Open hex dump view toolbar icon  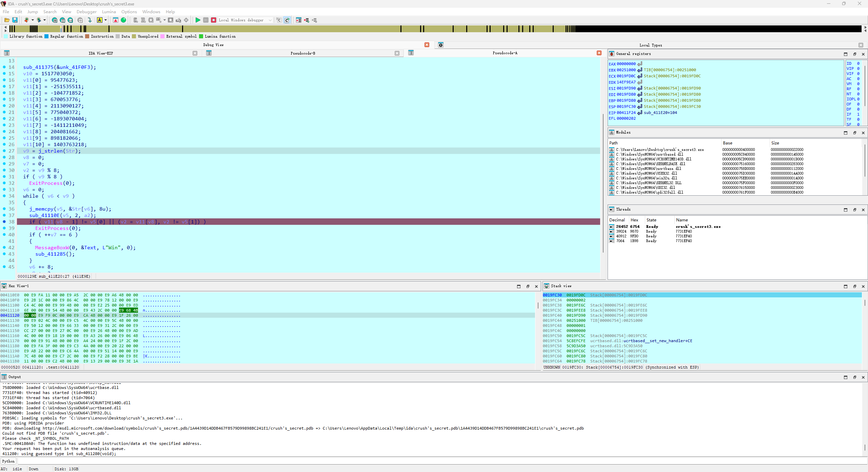(55, 20)
